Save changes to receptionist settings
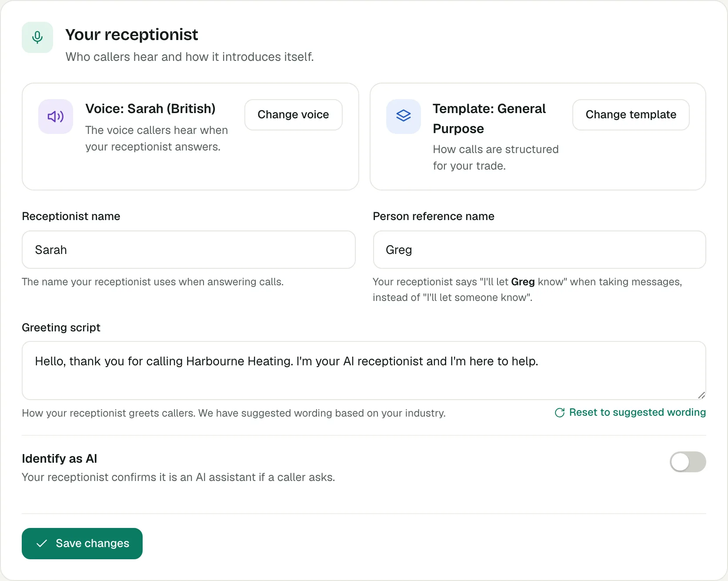728x581 pixels. (82, 544)
